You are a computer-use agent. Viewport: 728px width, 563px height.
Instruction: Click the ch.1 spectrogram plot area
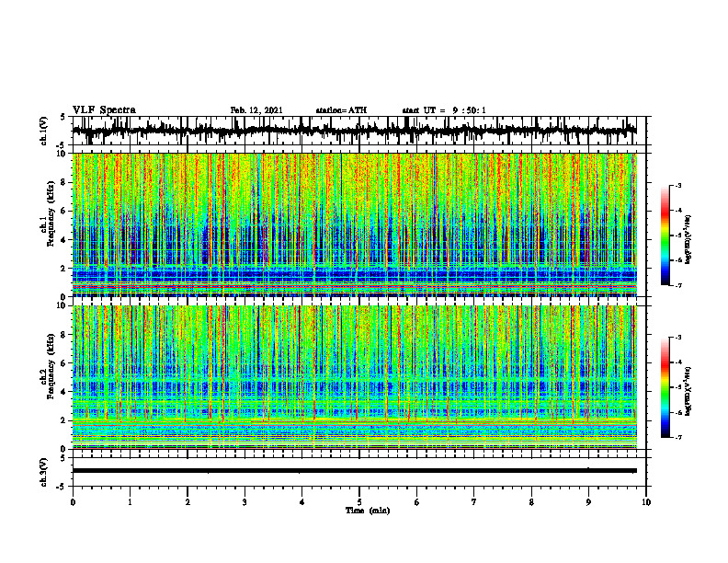[354, 224]
